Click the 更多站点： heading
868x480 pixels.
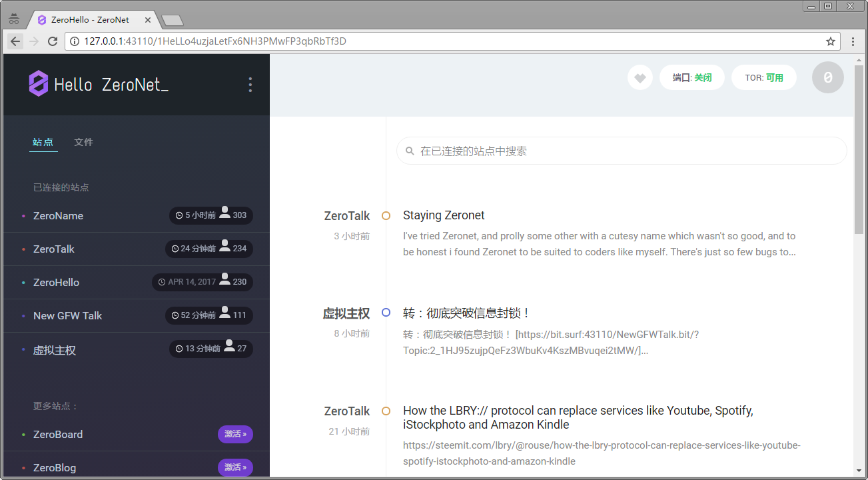click(56, 406)
